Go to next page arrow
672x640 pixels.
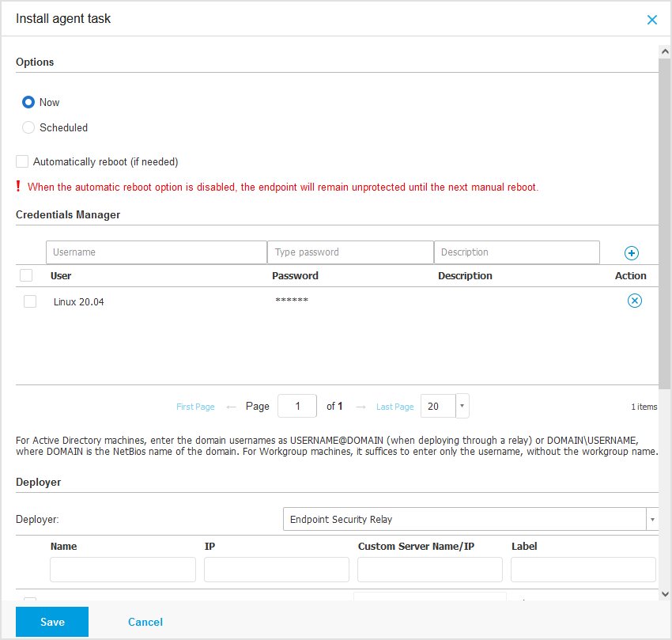pyautogui.click(x=361, y=407)
